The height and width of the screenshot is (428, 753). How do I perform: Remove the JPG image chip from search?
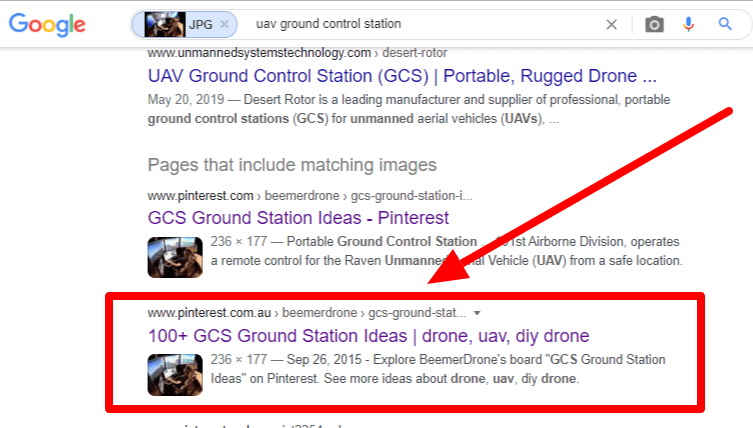(x=225, y=24)
